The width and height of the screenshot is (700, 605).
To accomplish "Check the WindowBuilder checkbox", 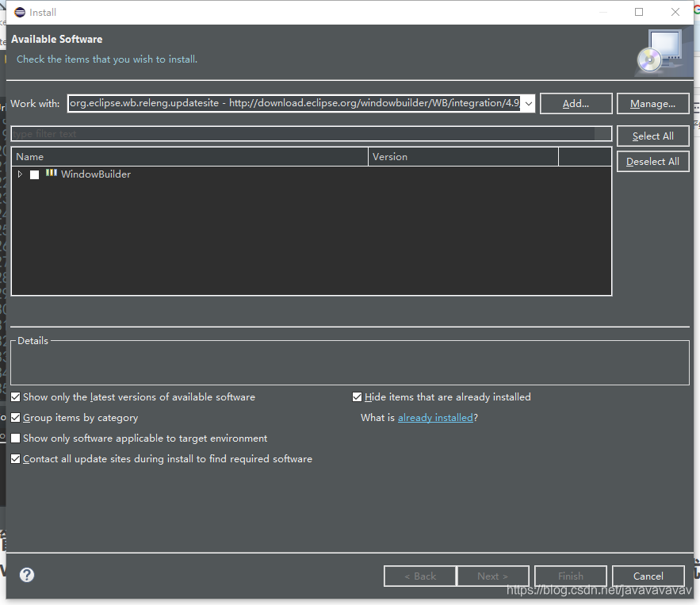I will [x=34, y=174].
